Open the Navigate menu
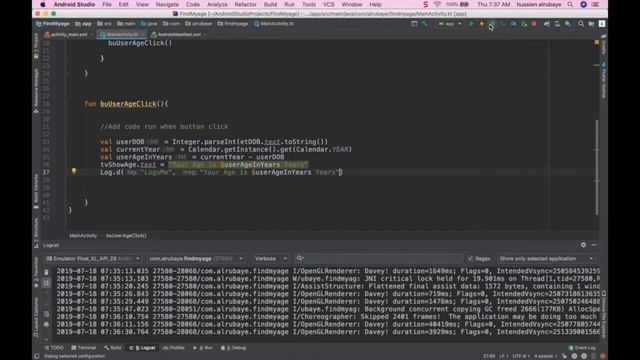The width and height of the screenshot is (640, 360). coord(167,4)
